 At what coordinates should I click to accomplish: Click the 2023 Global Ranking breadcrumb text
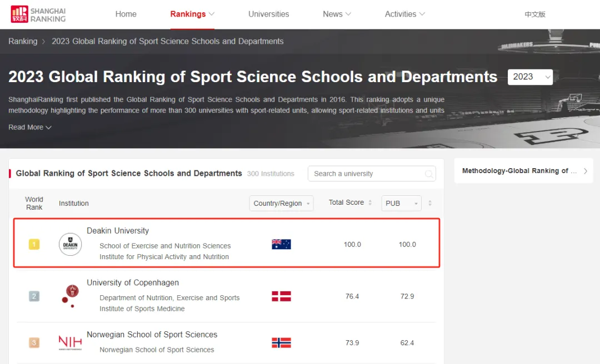coord(168,41)
